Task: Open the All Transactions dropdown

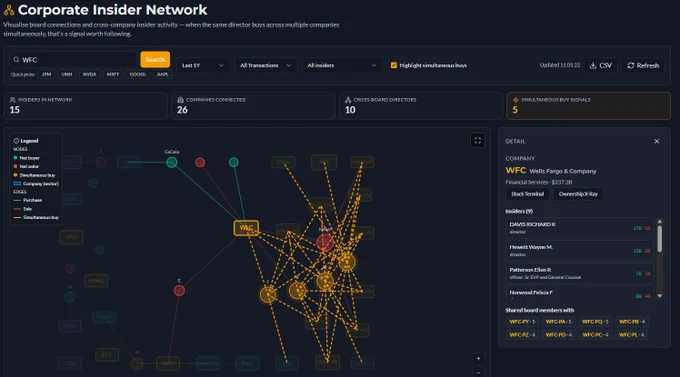Action: 265,66
